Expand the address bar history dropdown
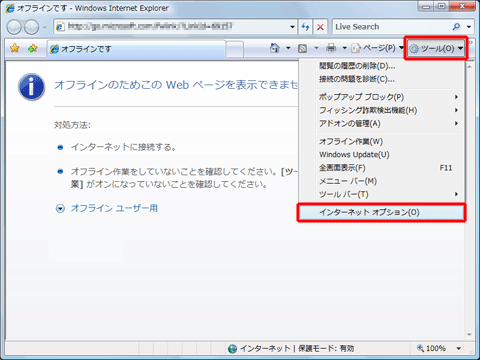The image size is (480, 360). point(292,27)
